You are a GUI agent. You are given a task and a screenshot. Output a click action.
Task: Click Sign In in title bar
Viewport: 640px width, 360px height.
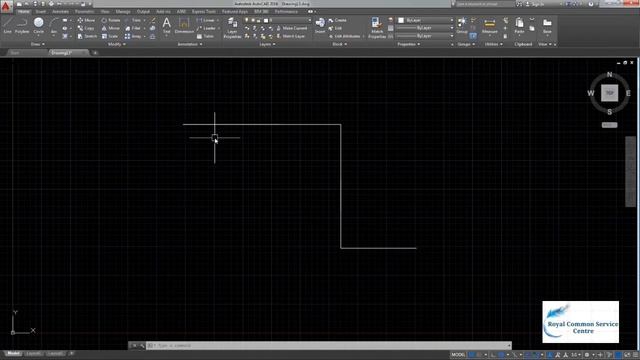[x=535, y=4]
